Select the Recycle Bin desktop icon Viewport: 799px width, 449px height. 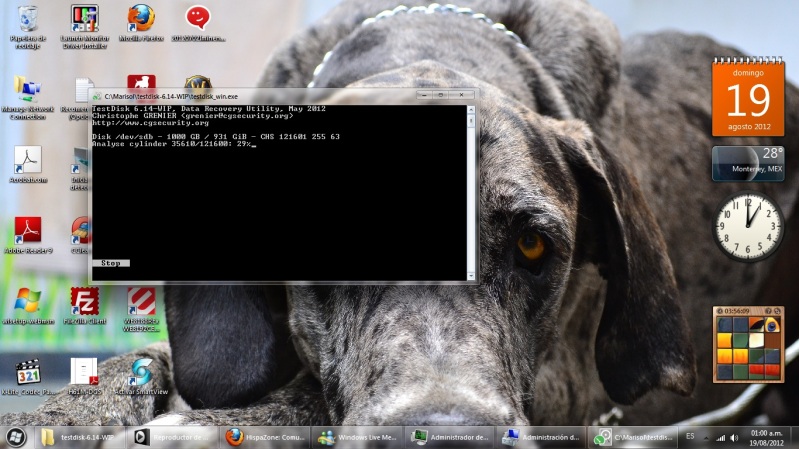click(x=28, y=19)
